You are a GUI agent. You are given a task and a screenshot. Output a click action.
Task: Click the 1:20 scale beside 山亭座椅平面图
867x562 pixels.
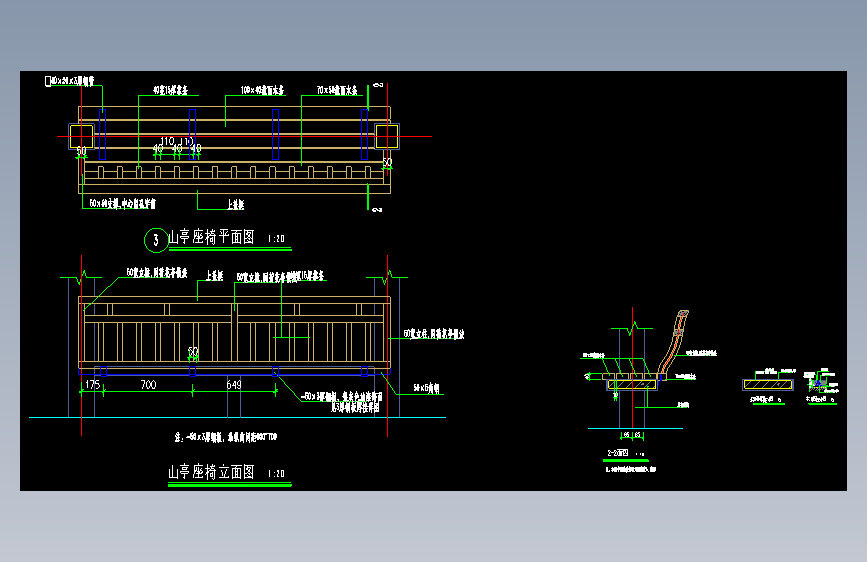276,239
